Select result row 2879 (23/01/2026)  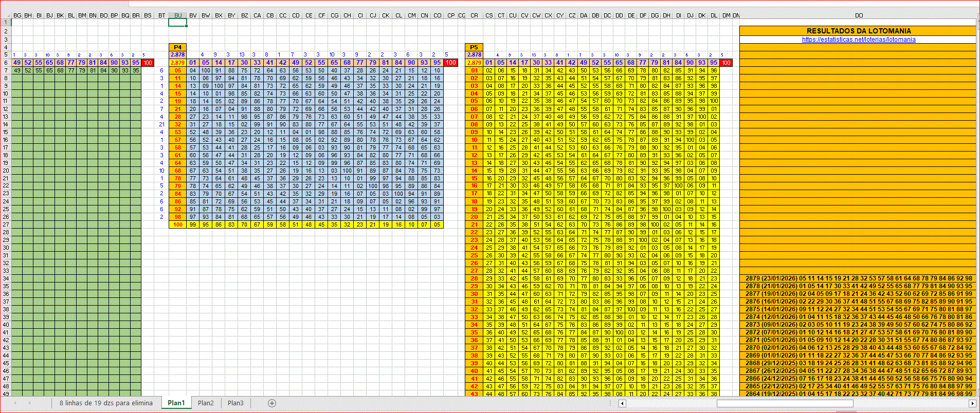pyautogui.click(x=858, y=278)
